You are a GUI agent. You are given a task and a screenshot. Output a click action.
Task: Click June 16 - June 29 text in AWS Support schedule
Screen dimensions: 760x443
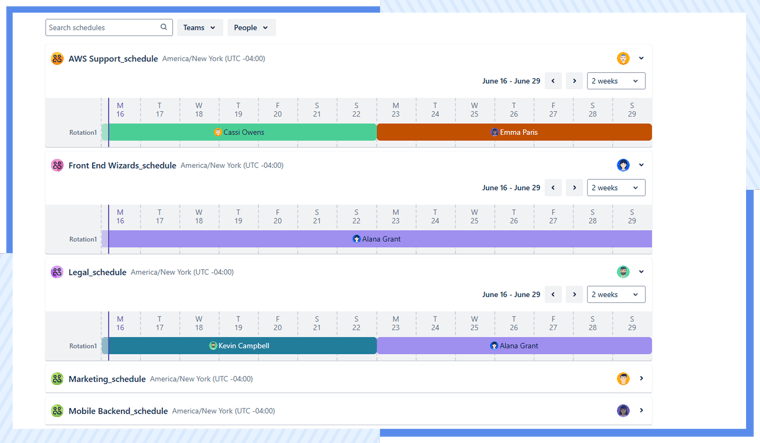point(511,81)
